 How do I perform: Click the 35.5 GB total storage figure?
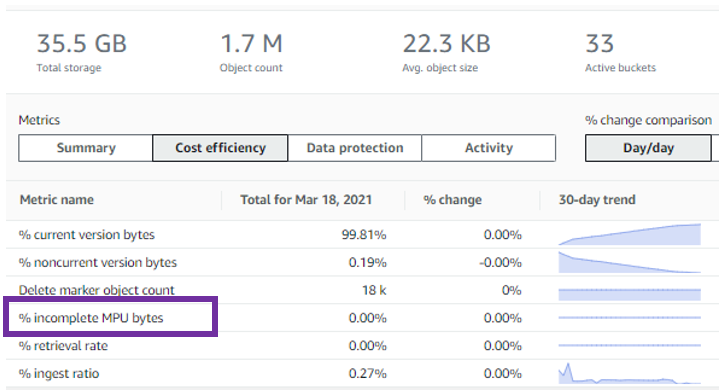(82, 44)
